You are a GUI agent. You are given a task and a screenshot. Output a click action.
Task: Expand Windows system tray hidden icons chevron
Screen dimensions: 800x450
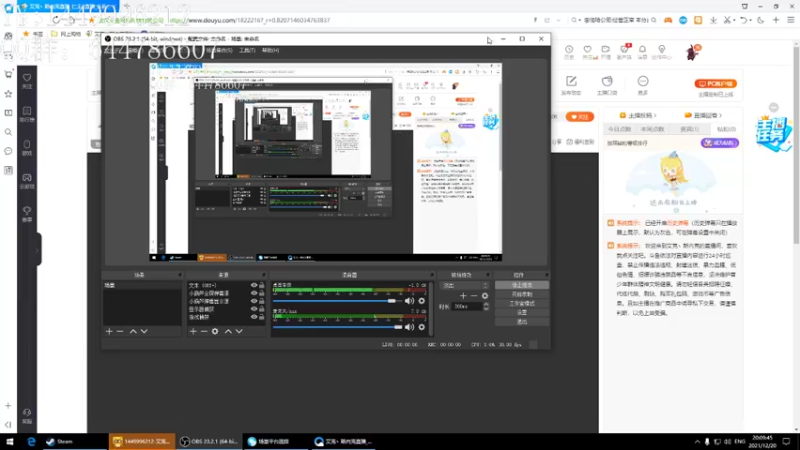tap(697, 442)
